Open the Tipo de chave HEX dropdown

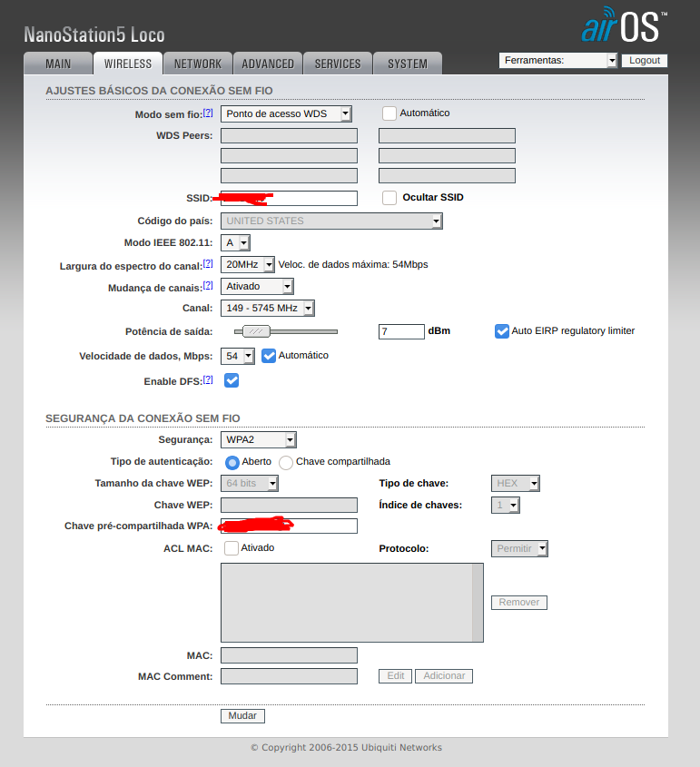[x=516, y=483]
